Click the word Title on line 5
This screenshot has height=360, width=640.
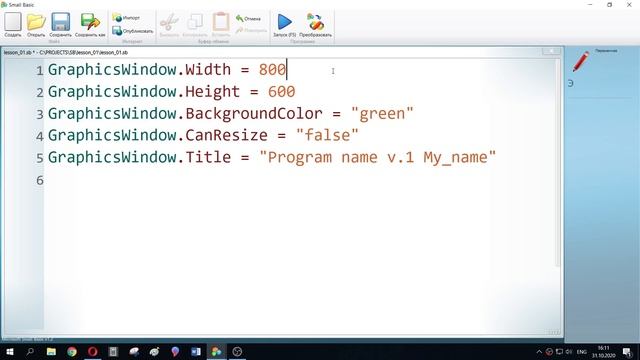(x=208, y=157)
